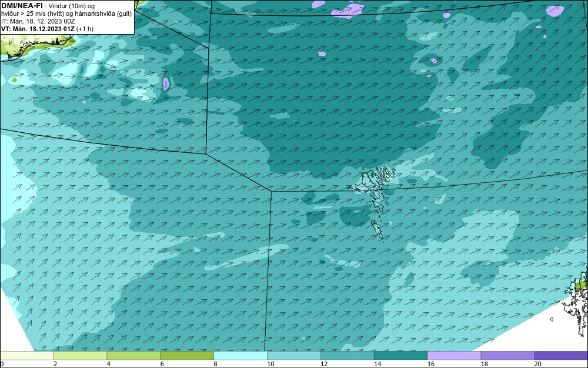Click the small southern island Suðuroy outline
This screenshot has height=368, width=588.
pyautogui.click(x=377, y=229)
